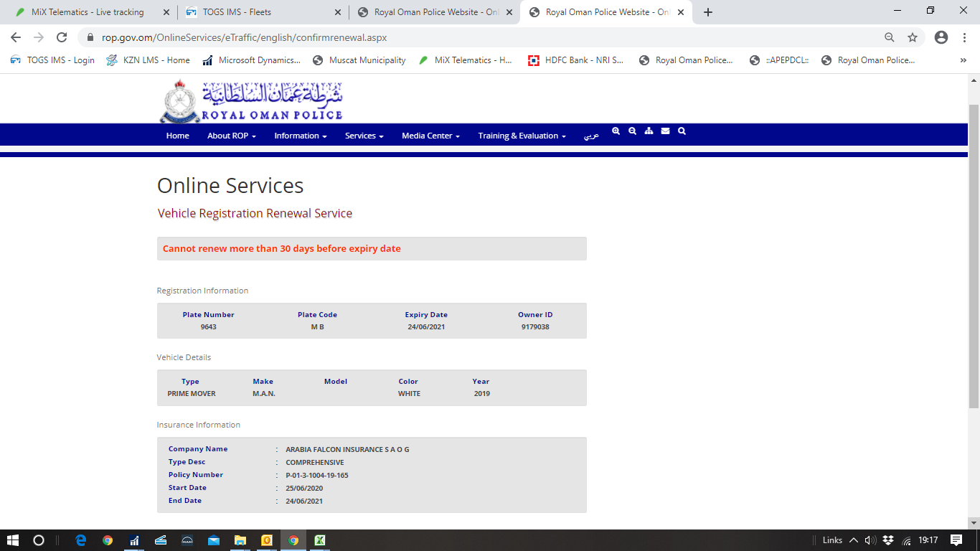This screenshot has height=551, width=980.
Task: Bookmark this page with the star icon
Action: point(912,37)
